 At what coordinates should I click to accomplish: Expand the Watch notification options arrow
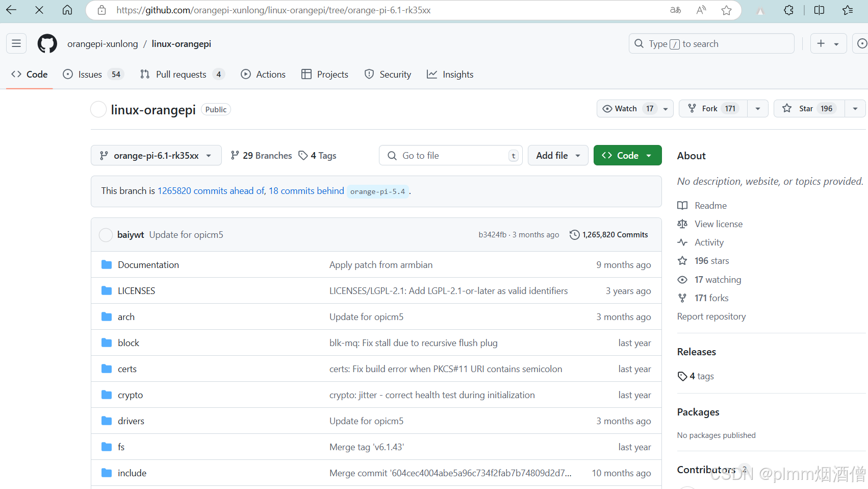click(666, 109)
